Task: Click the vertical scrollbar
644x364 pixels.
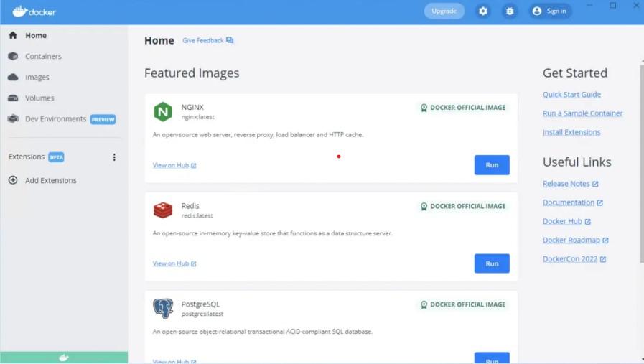Action: coord(642,164)
